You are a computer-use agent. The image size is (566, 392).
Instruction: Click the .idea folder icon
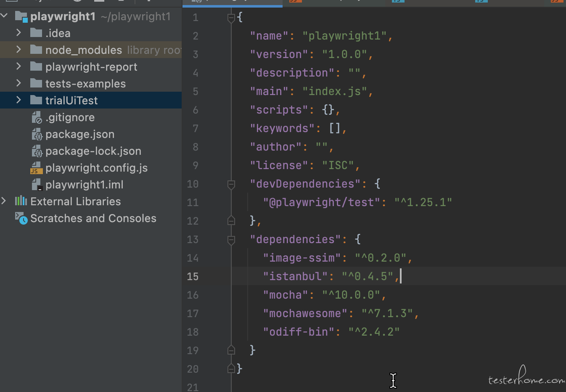[36, 33]
